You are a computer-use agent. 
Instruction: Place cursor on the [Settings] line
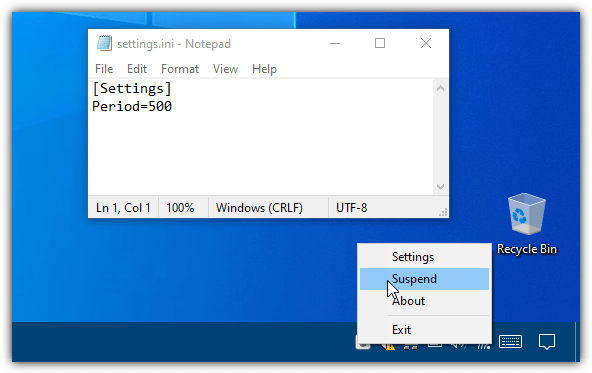point(132,89)
